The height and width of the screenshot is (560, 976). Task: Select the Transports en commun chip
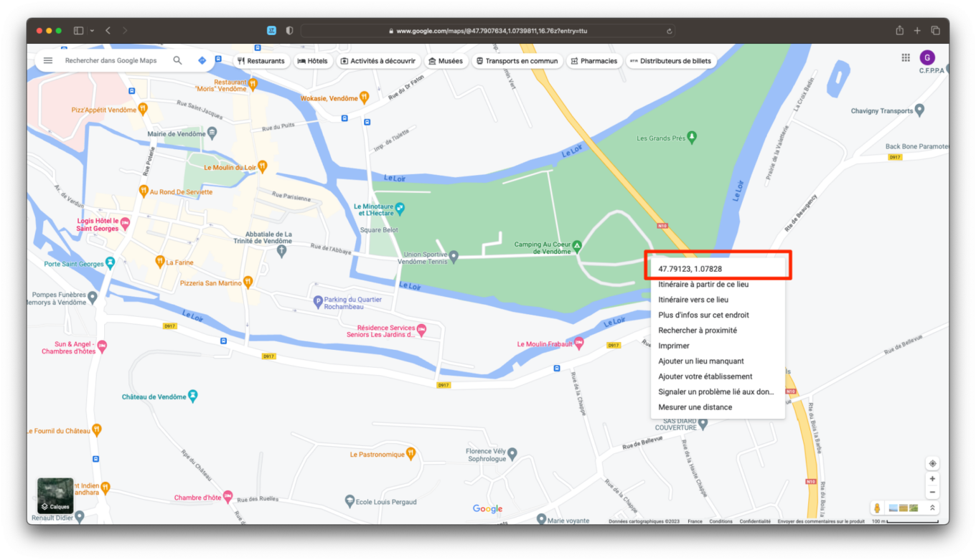tap(517, 61)
